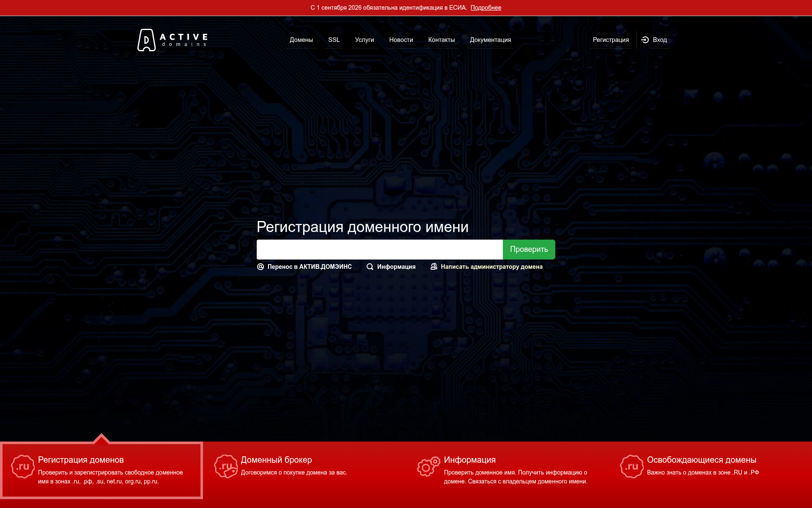812x508 pixels.
Task: Click description starting 'Проверить доменное имя. Получить информацию'
Action: click(516, 477)
